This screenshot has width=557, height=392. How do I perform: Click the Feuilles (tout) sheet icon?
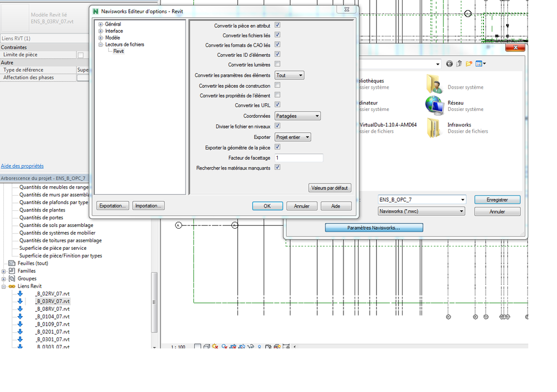[12, 263]
